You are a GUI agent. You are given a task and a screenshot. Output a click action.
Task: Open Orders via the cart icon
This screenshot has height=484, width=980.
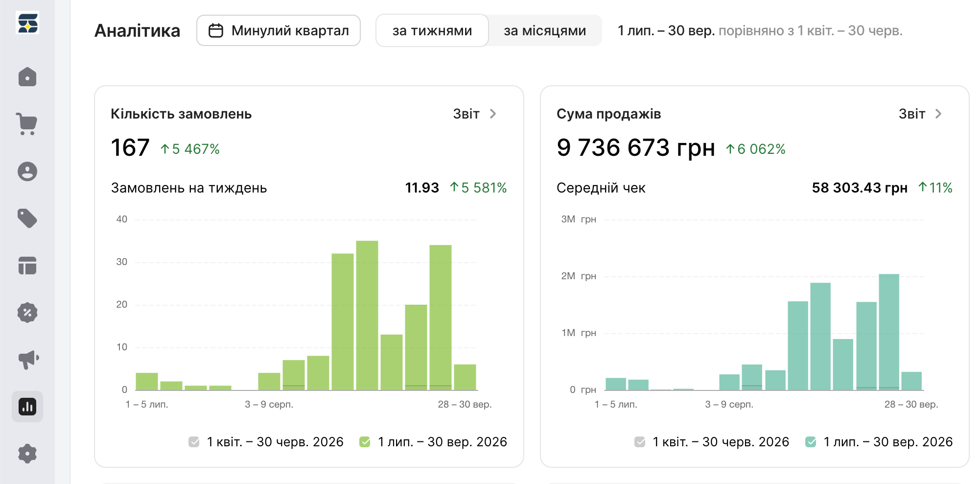click(27, 124)
